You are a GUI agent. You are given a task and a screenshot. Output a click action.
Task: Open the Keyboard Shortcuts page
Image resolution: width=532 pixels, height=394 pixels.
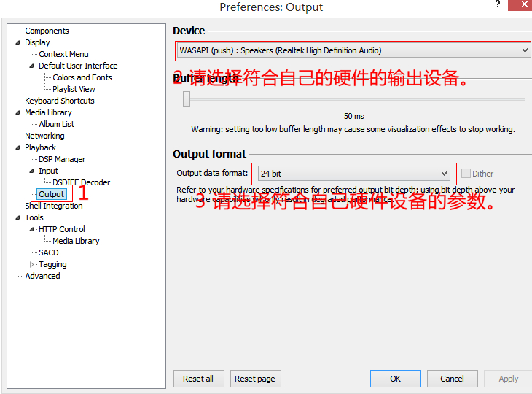pos(60,101)
